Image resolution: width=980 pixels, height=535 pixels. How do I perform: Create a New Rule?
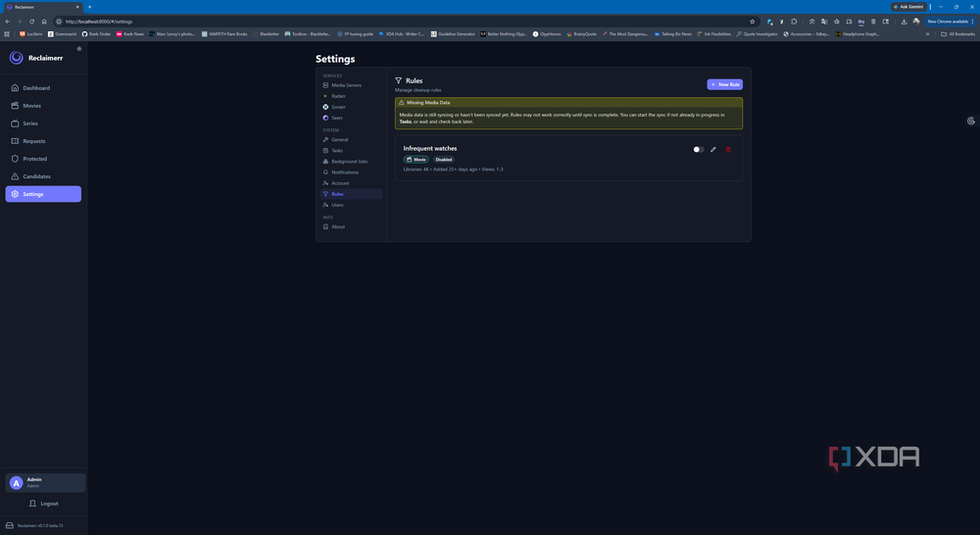pos(724,84)
